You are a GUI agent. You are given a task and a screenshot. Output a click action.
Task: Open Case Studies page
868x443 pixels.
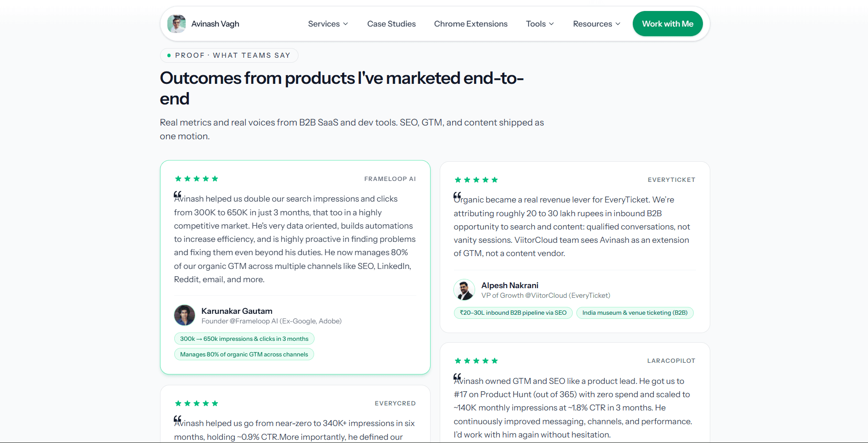coord(391,24)
